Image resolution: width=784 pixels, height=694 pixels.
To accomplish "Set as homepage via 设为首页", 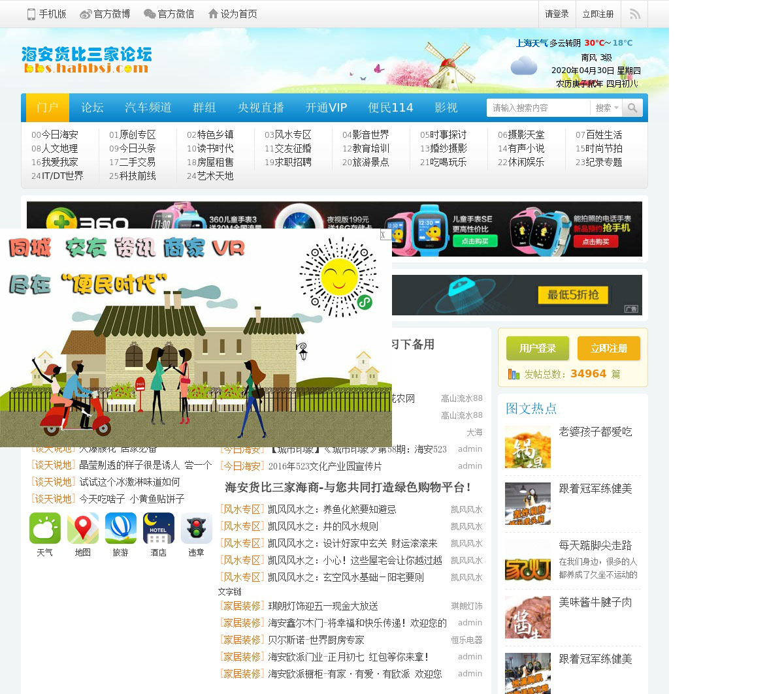I will click(233, 14).
